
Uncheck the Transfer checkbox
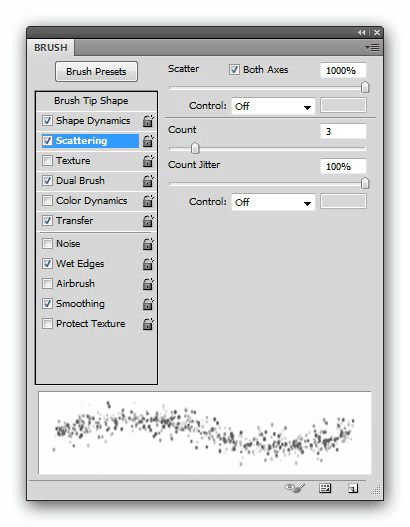(x=47, y=220)
